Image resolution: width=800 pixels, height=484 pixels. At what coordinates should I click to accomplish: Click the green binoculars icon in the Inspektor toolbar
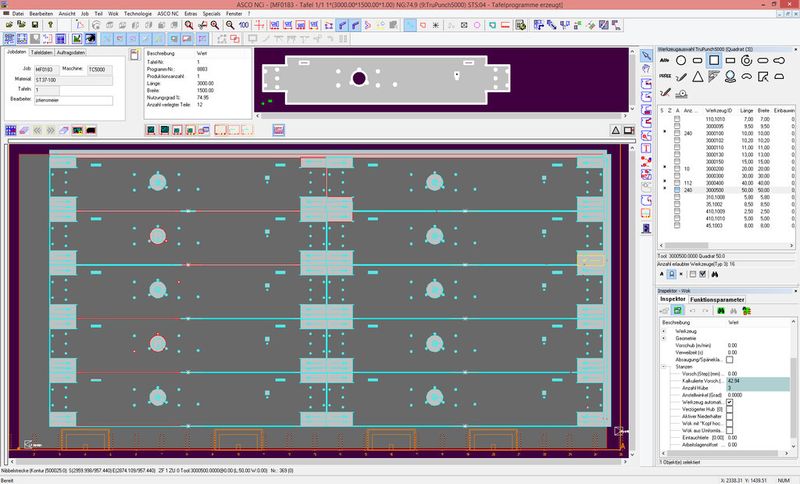[x=721, y=311]
